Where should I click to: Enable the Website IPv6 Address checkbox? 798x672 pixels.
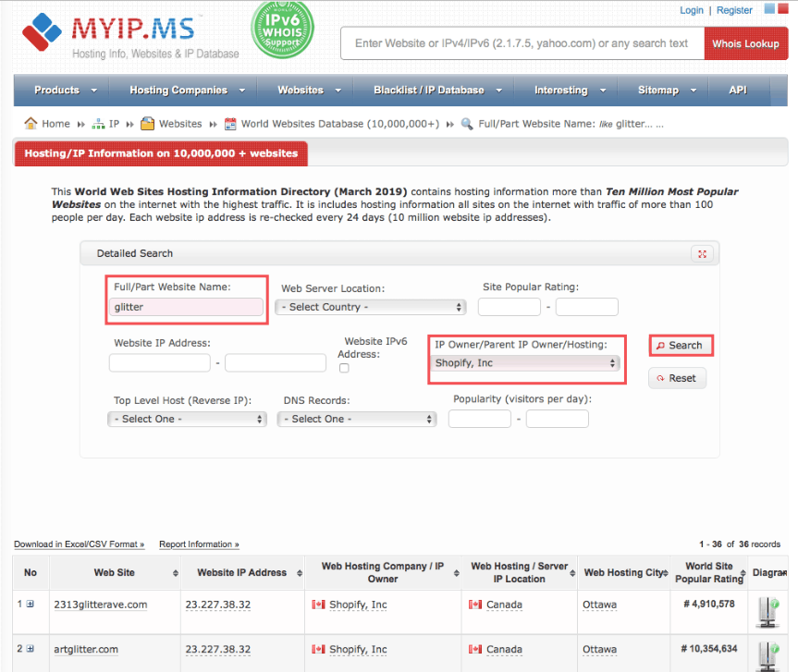coord(342,368)
